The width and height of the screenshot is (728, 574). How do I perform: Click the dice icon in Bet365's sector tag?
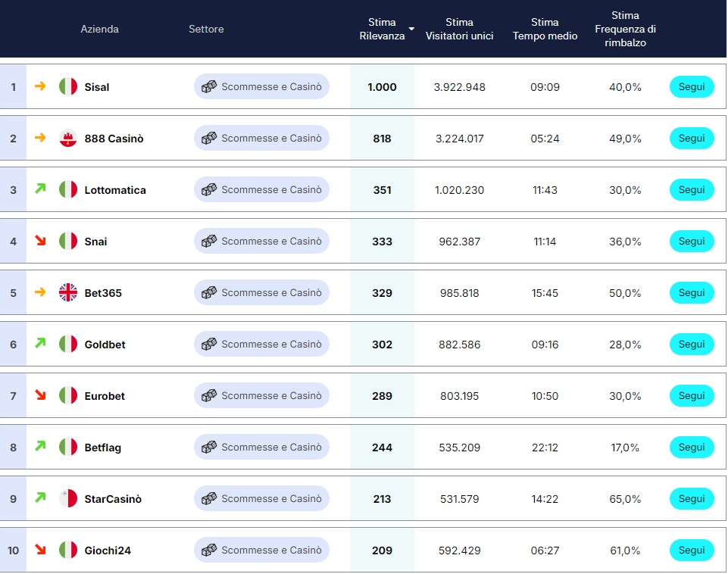(209, 293)
